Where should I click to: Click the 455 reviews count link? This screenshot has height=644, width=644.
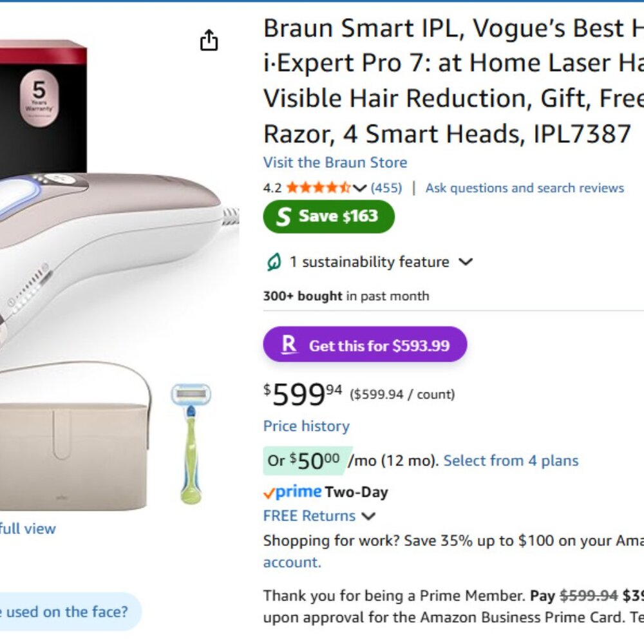[x=387, y=187]
